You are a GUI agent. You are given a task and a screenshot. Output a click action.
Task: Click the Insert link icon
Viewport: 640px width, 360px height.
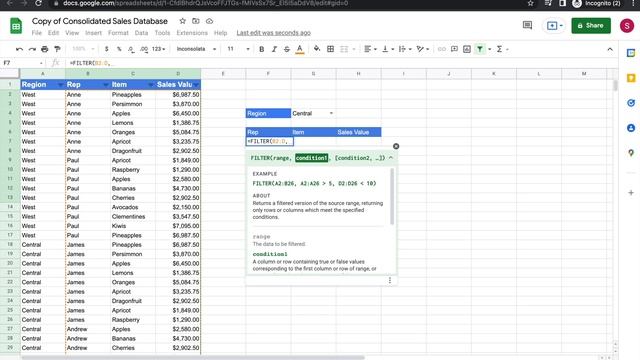442,49
